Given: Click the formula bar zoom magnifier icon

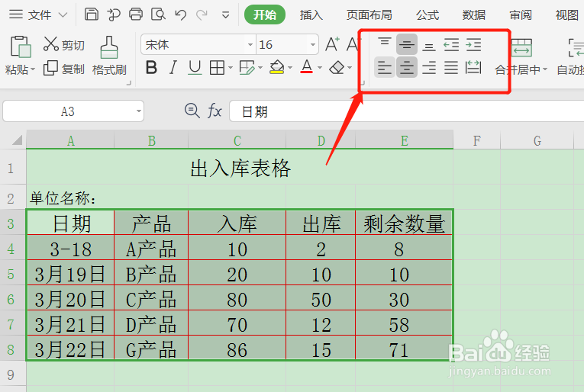Looking at the screenshot, I should point(192,111).
